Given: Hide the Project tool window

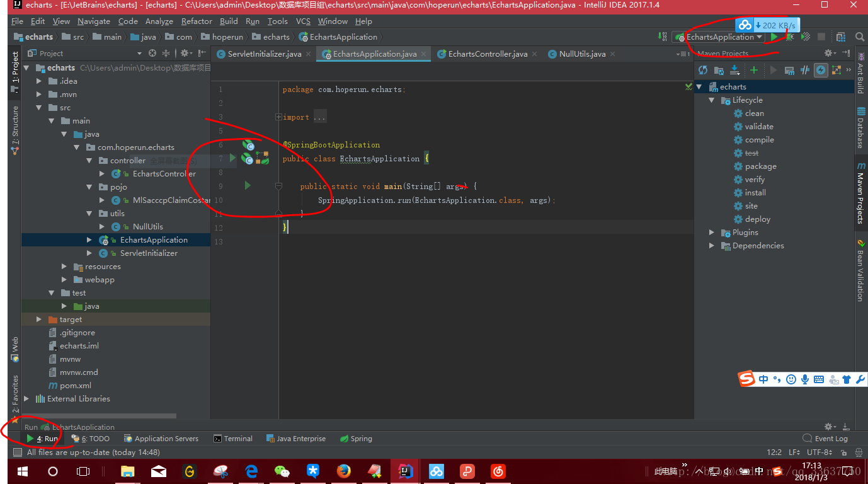Looking at the screenshot, I should pos(202,54).
